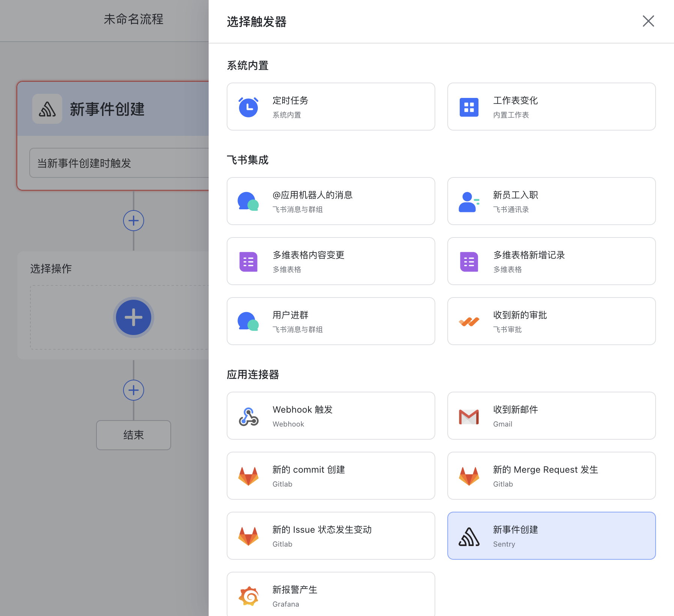
Task: Click the Gmail icon for 收到新邮件
Action: 468,416
